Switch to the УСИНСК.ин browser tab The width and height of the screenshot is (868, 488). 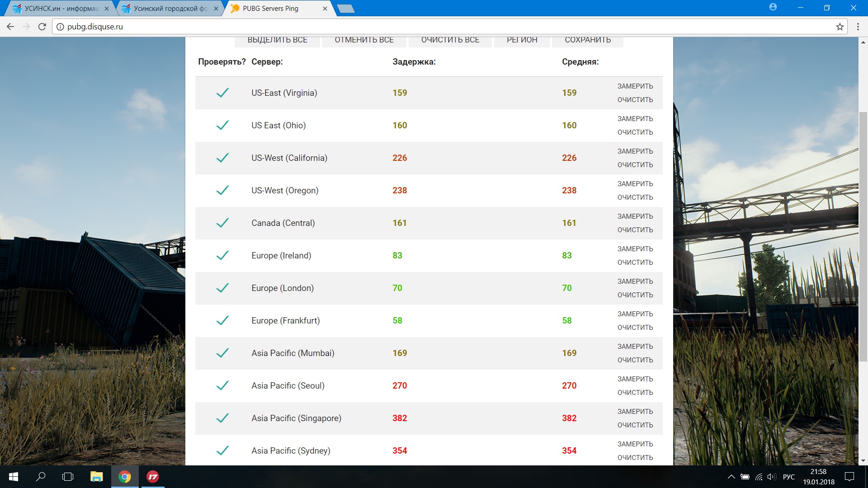(x=61, y=9)
